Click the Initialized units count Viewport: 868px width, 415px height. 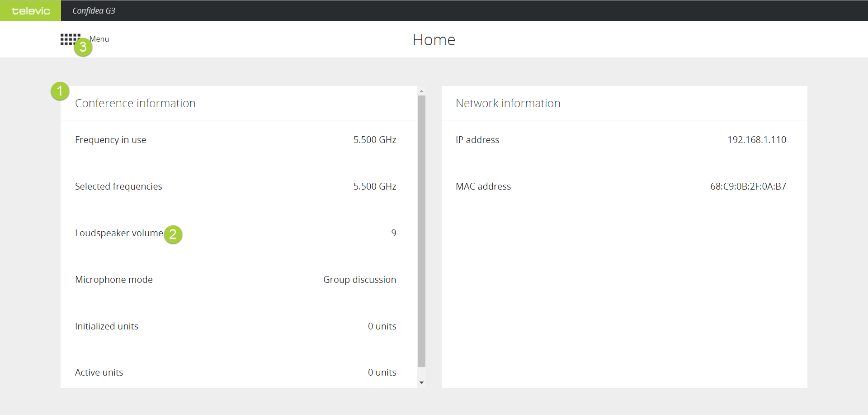pyautogui.click(x=382, y=326)
